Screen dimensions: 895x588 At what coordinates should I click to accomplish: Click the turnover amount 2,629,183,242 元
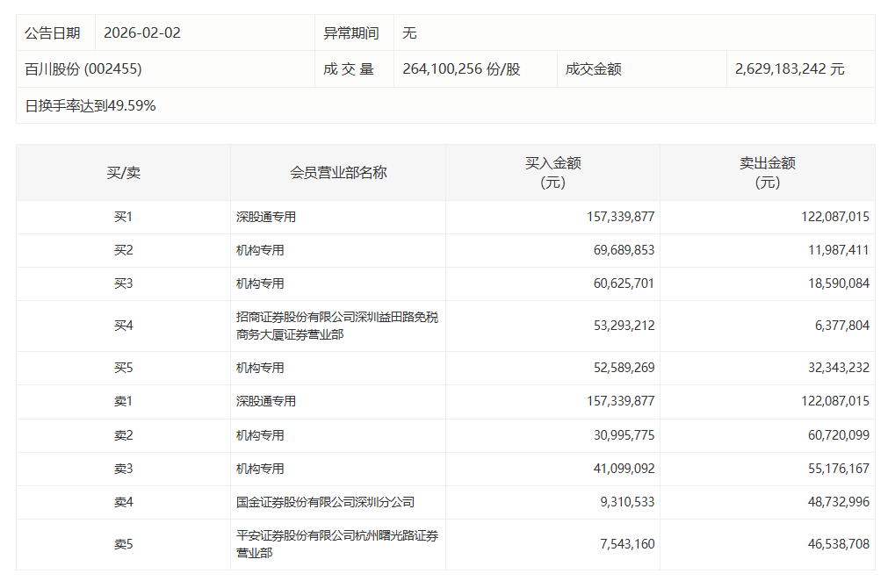click(790, 68)
